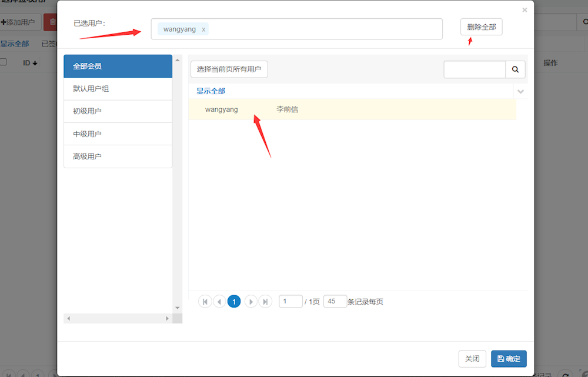
Task: Go to previous page arrow icon
Action: 219,302
